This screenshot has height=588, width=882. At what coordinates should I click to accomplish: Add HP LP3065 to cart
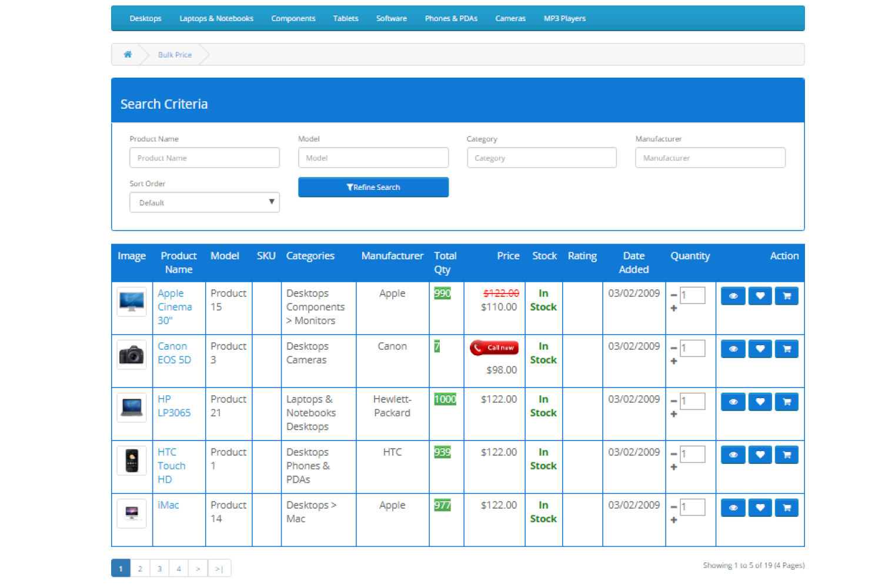click(787, 402)
